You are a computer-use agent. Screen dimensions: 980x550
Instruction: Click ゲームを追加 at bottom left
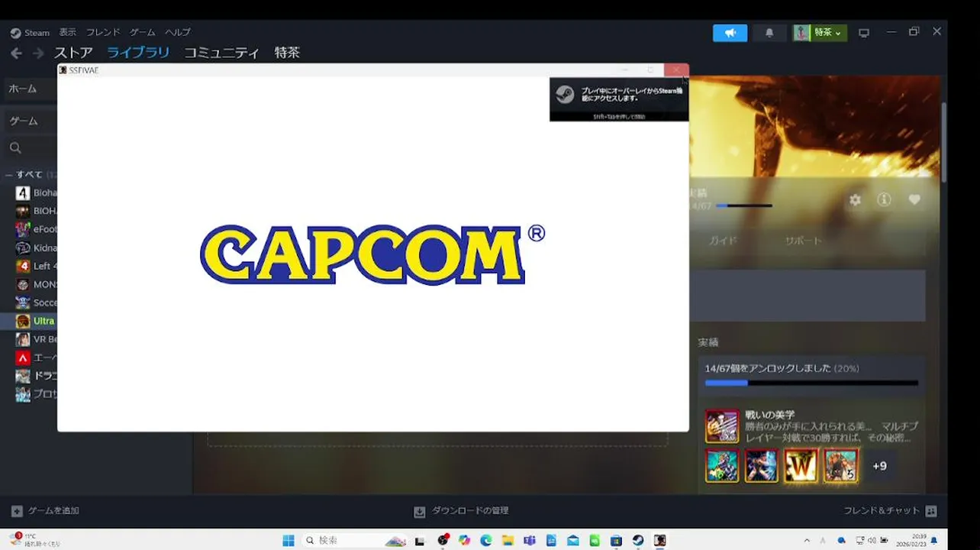45,510
